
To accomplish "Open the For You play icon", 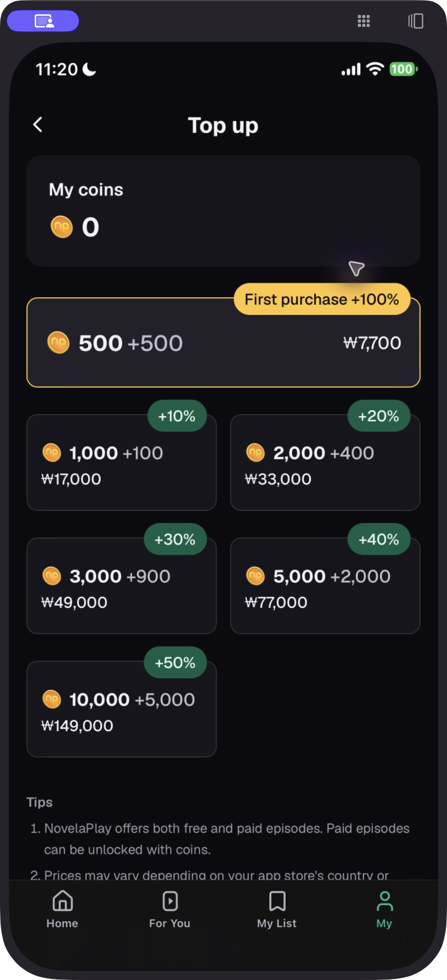I will 170,901.
